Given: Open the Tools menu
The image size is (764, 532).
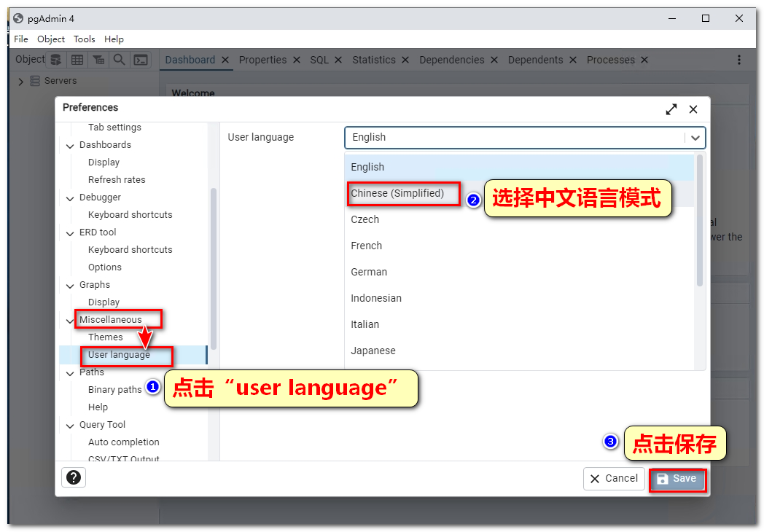Looking at the screenshot, I should 84,39.
